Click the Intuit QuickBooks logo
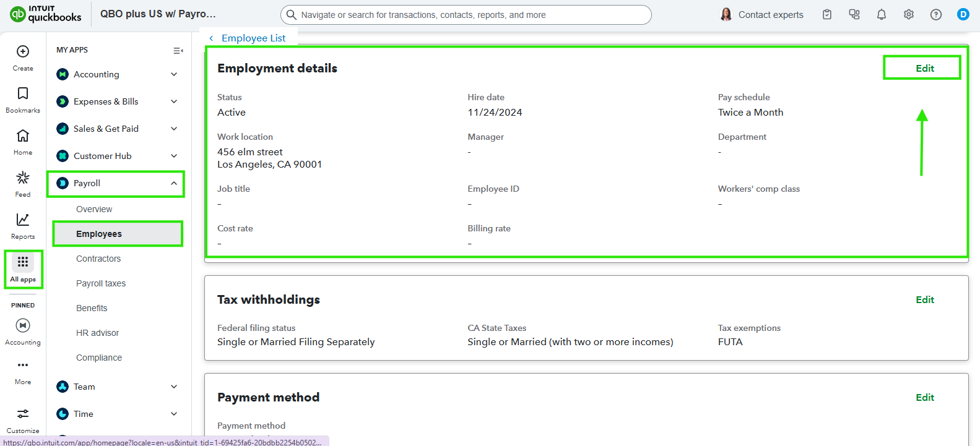Image resolution: width=980 pixels, height=446 pixels. pos(46,14)
